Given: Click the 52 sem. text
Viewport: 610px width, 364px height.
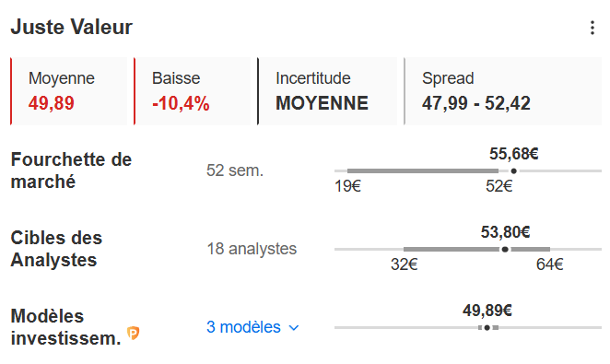Looking at the screenshot, I should click(x=235, y=170).
